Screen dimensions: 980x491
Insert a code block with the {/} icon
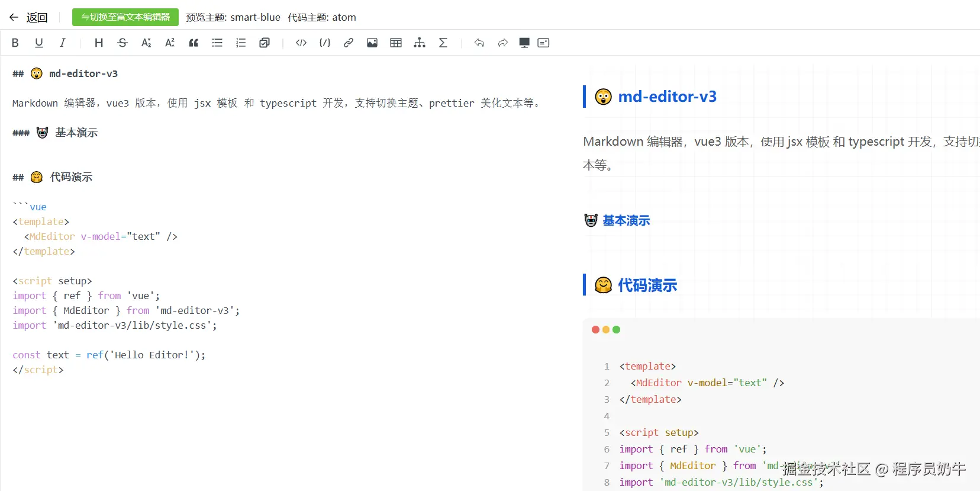[325, 43]
